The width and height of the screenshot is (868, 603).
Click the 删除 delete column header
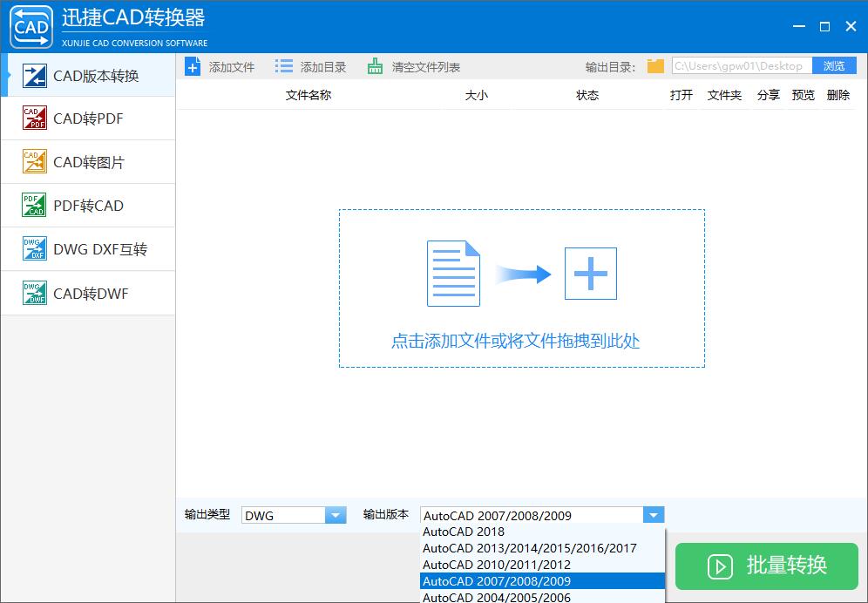[x=837, y=95]
